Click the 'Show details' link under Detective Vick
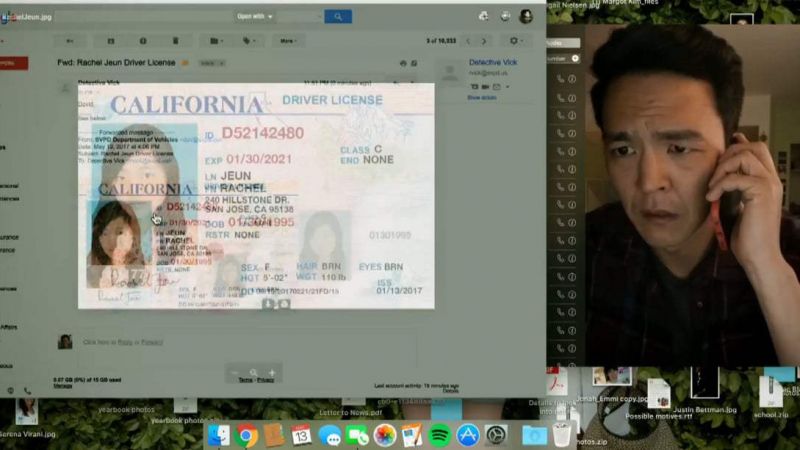The height and width of the screenshot is (450, 800). [x=482, y=97]
